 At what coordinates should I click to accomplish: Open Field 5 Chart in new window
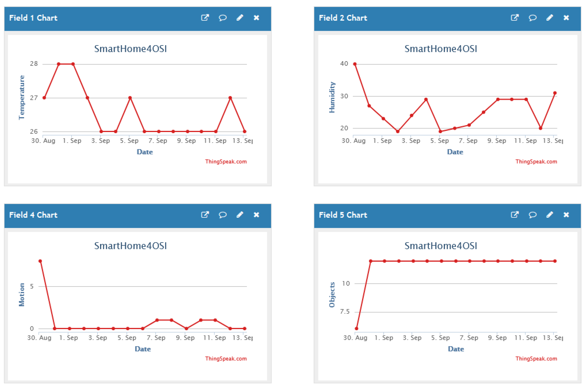pyautogui.click(x=515, y=215)
